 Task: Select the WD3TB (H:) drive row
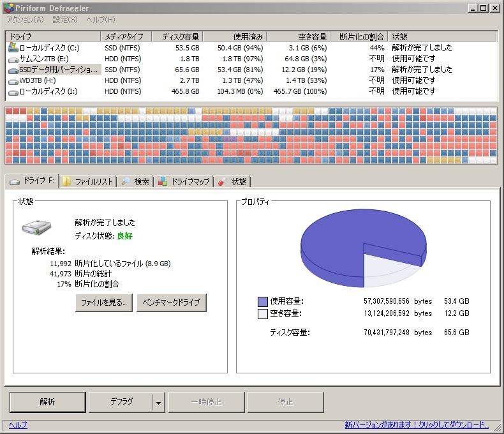pyautogui.click(x=251, y=80)
